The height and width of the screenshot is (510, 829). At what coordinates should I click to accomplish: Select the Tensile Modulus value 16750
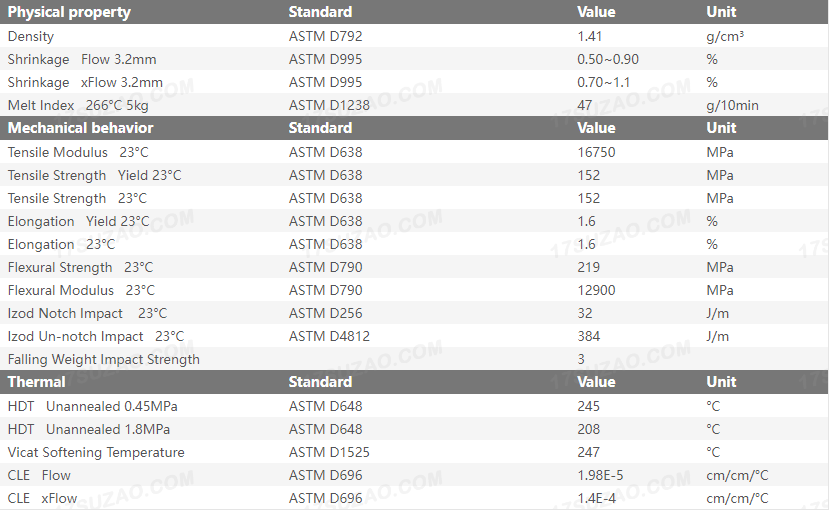pyautogui.click(x=597, y=152)
